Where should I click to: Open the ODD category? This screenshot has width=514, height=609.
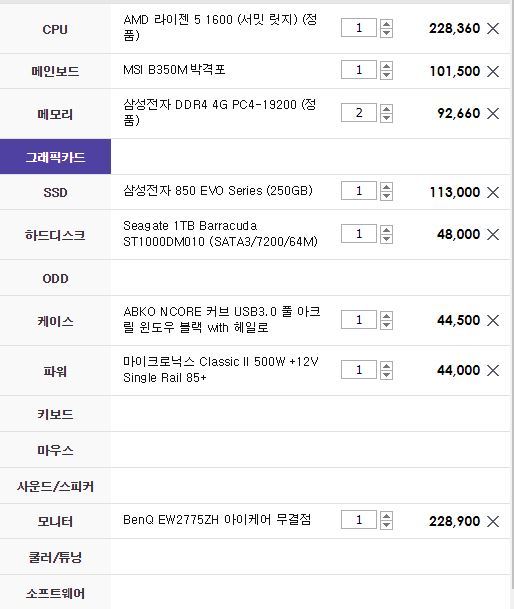55,278
